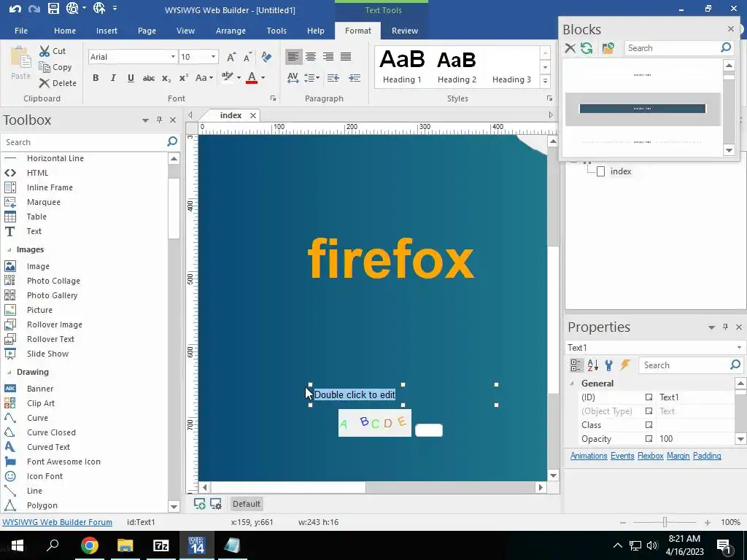The height and width of the screenshot is (560, 747).
Task: Pin the Toolbox panel
Action: (x=160, y=120)
